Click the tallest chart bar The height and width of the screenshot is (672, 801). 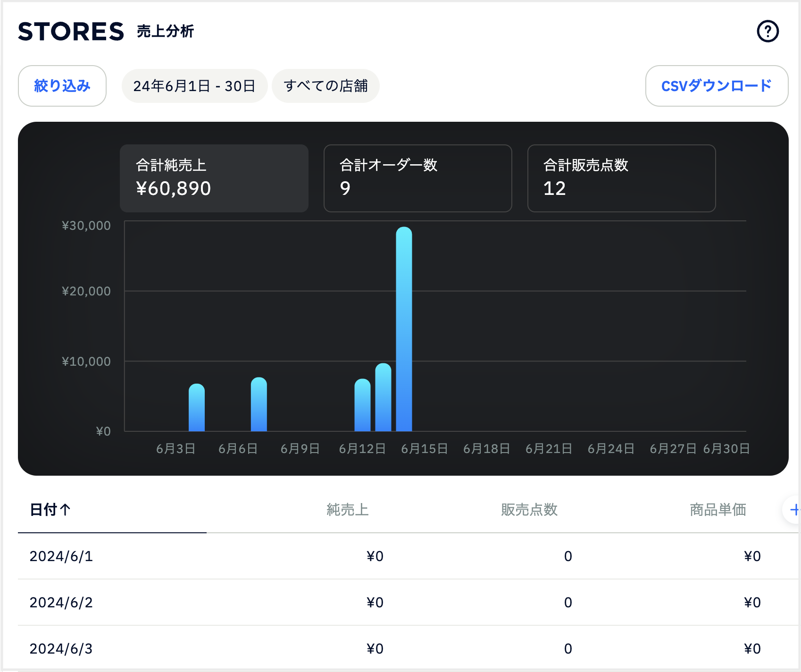pyautogui.click(x=404, y=329)
